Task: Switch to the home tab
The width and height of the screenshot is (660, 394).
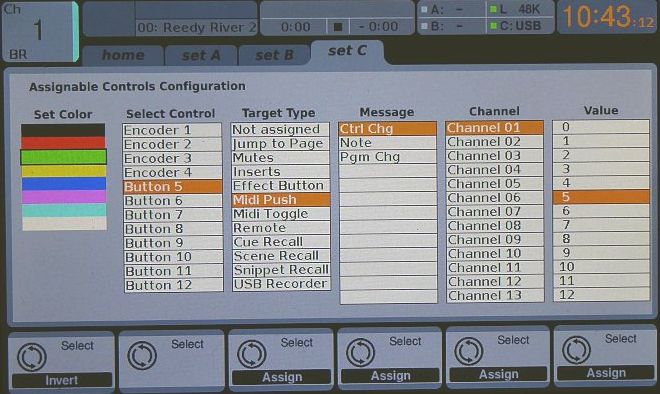Action: coord(123,55)
